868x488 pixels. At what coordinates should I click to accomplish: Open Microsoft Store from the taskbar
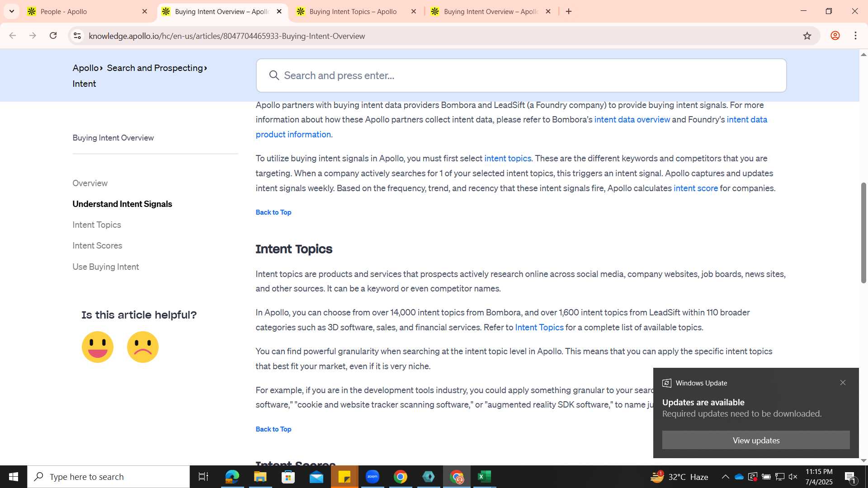point(288,477)
